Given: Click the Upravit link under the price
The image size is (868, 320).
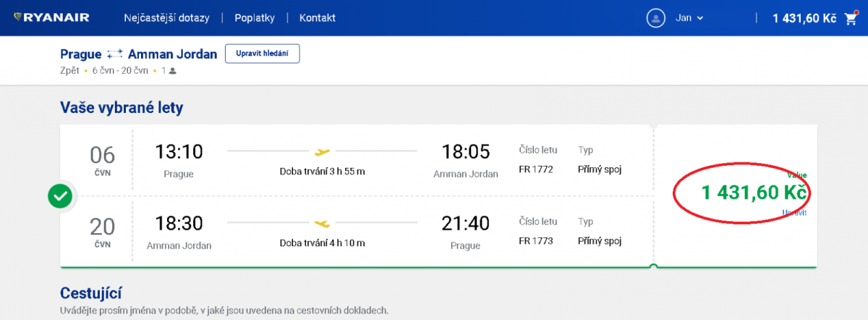Looking at the screenshot, I should pyautogui.click(x=795, y=212).
